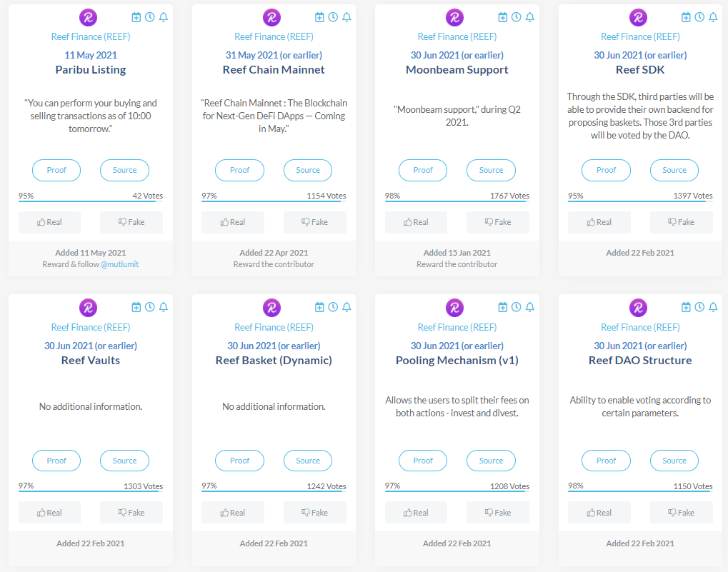The width and height of the screenshot is (728, 572).
Task: Vote Real on Reef DAO Structure event
Action: pyautogui.click(x=599, y=513)
